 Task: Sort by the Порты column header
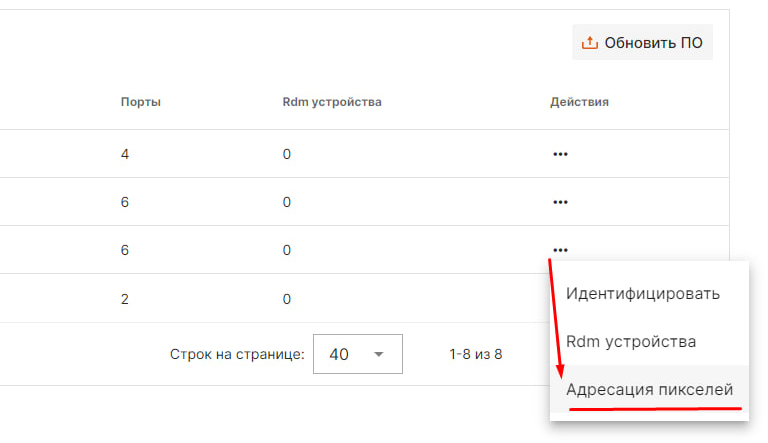click(141, 102)
